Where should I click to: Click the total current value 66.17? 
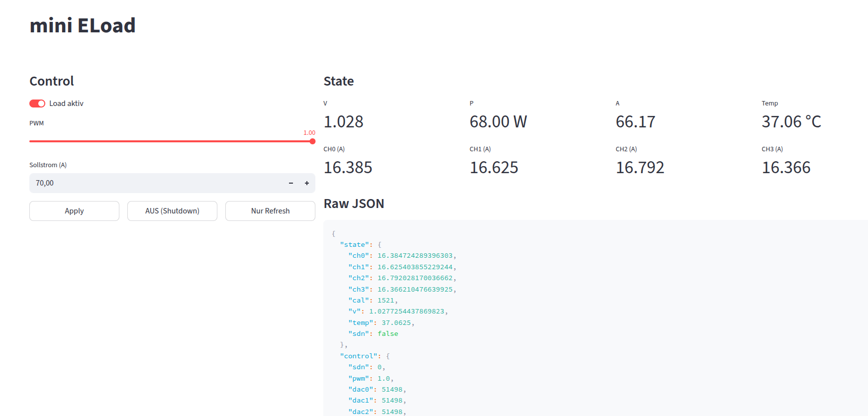(635, 122)
